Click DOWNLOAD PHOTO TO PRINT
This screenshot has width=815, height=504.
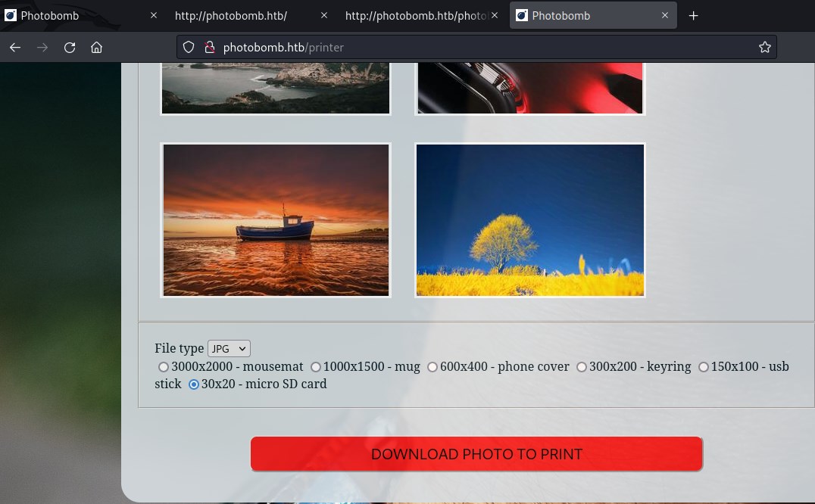click(476, 453)
